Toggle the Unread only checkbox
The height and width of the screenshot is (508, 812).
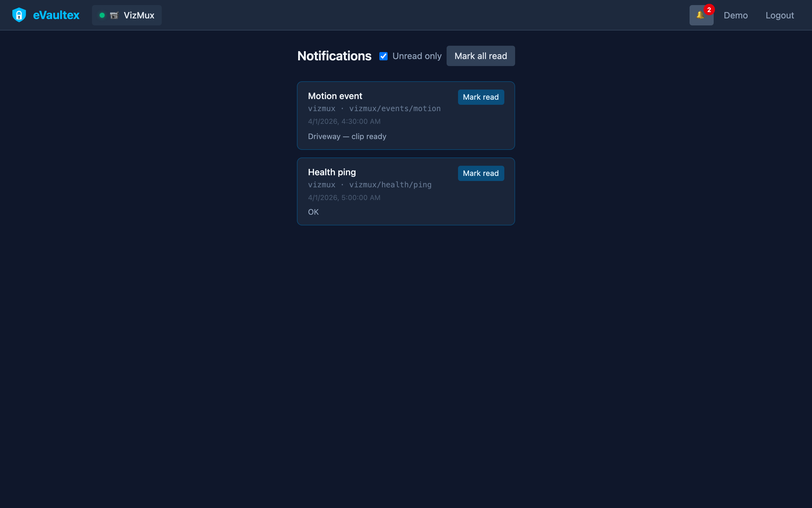pyautogui.click(x=383, y=56)
